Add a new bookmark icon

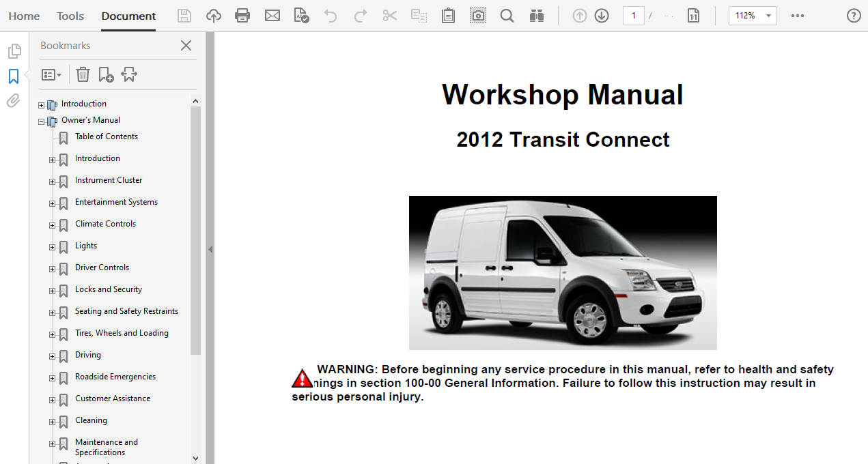click(106, 74)
